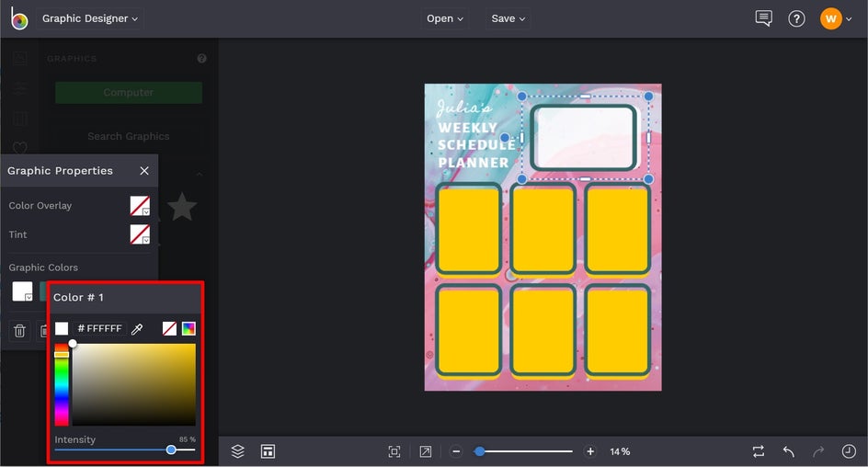Select the bottom-middle yellow box
Viewport: 868px width, 467px height.
tap(543, 331)
